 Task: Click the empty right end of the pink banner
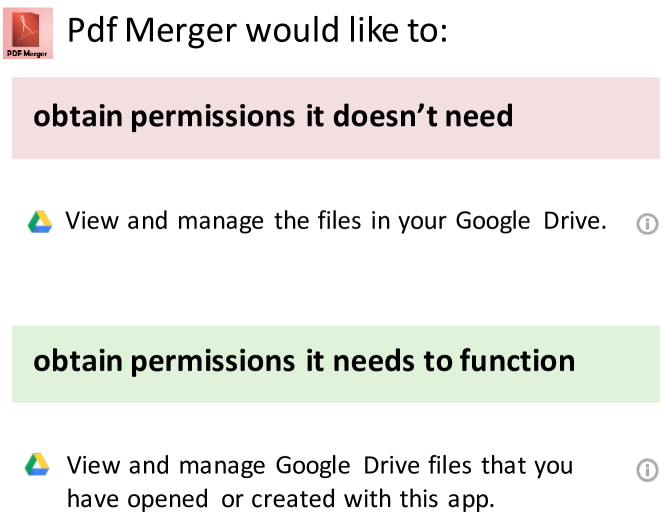point(600,118)
